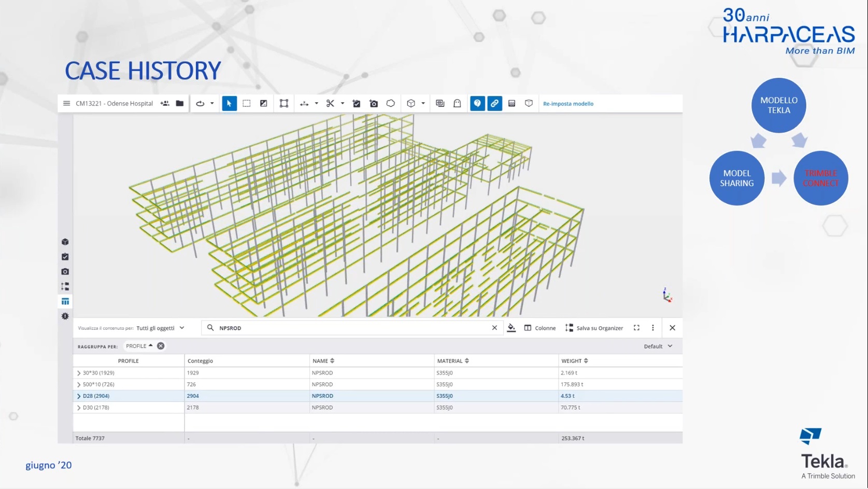Open the ToDo checklist panel in sidebar
This screenshot has width=868, height=489.
coord(65,257)
